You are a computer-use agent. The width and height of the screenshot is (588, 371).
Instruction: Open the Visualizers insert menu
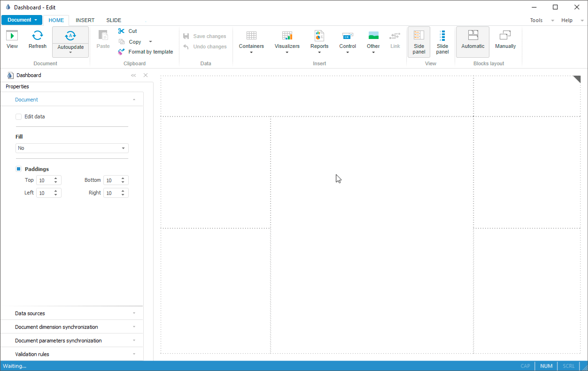287,41
